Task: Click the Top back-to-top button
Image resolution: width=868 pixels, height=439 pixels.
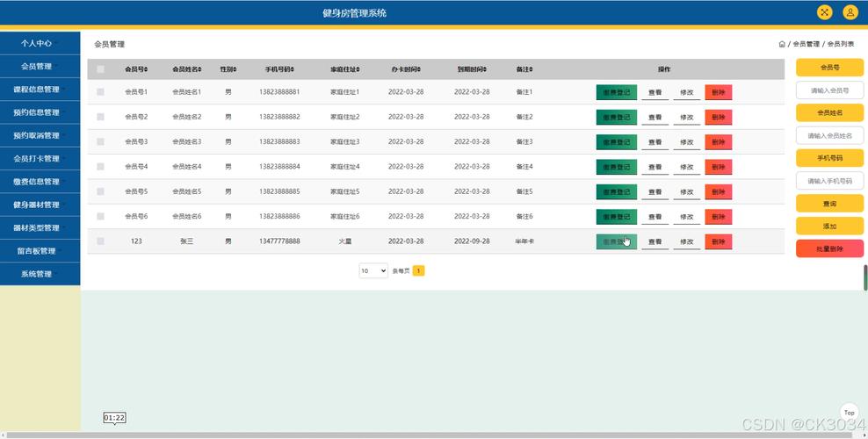Action: tap(850, 413)
